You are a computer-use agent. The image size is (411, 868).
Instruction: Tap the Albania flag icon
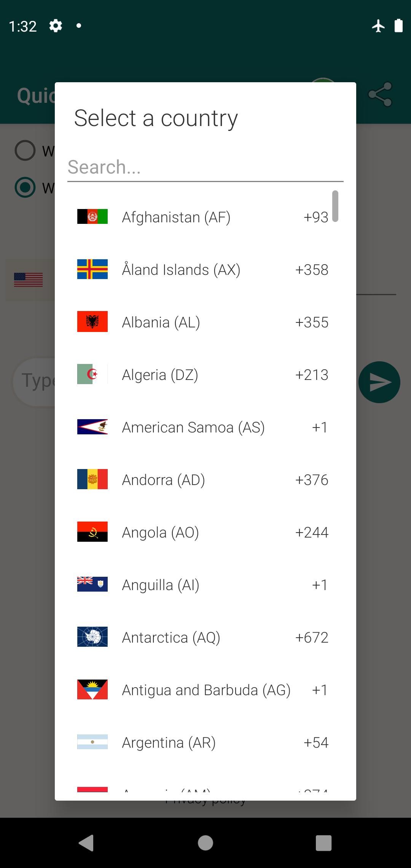pos(92,322)
